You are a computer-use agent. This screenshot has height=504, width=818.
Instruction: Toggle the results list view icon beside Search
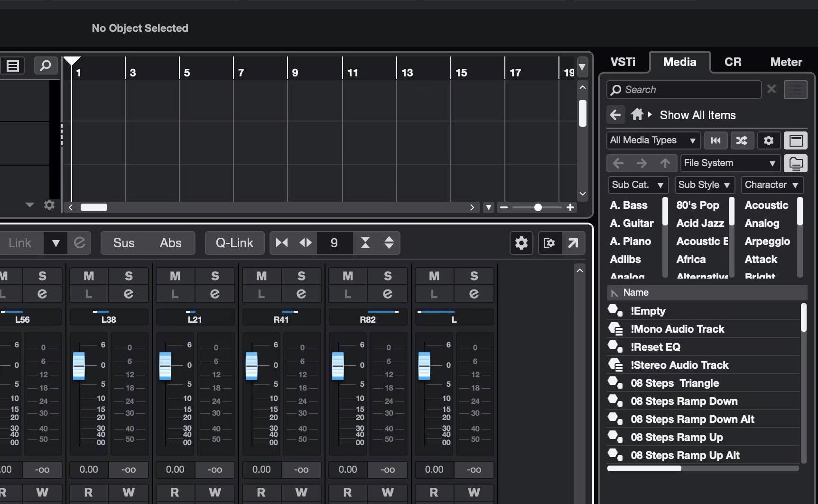(796, 90)
